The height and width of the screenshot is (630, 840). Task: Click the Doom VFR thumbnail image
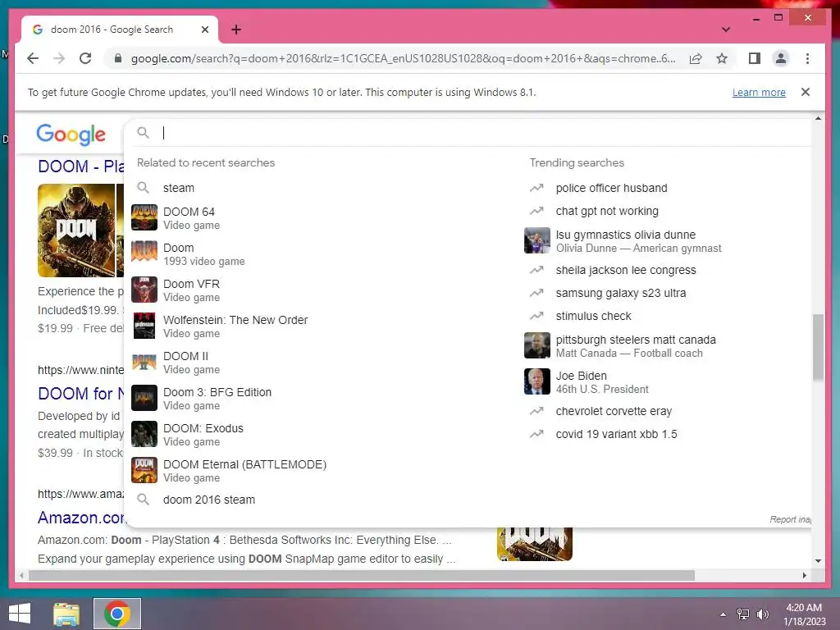(144, 290)
